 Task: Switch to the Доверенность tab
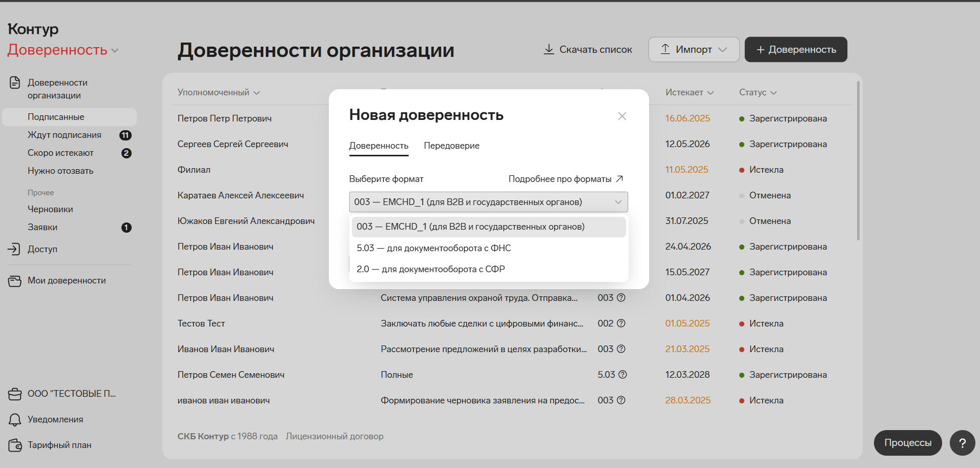[x=379, y=146]
